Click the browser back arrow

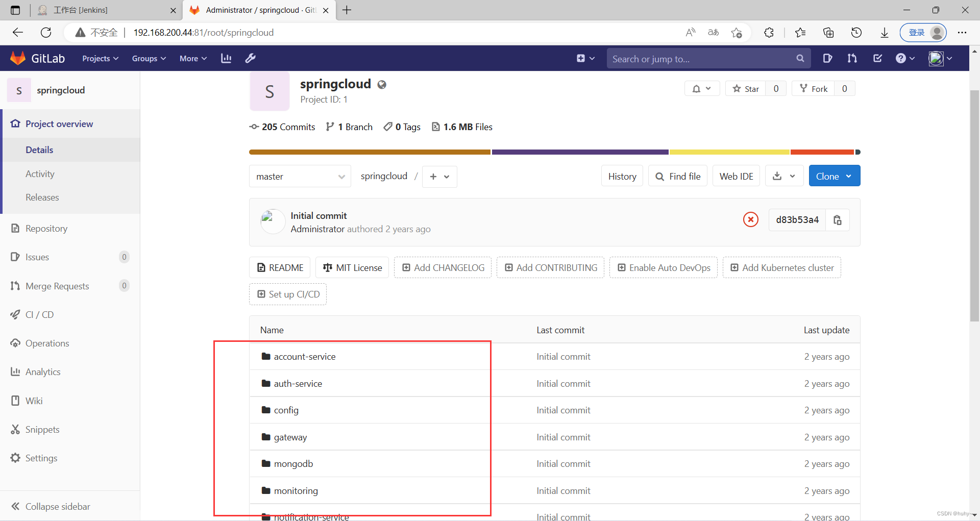coord(18,33)
